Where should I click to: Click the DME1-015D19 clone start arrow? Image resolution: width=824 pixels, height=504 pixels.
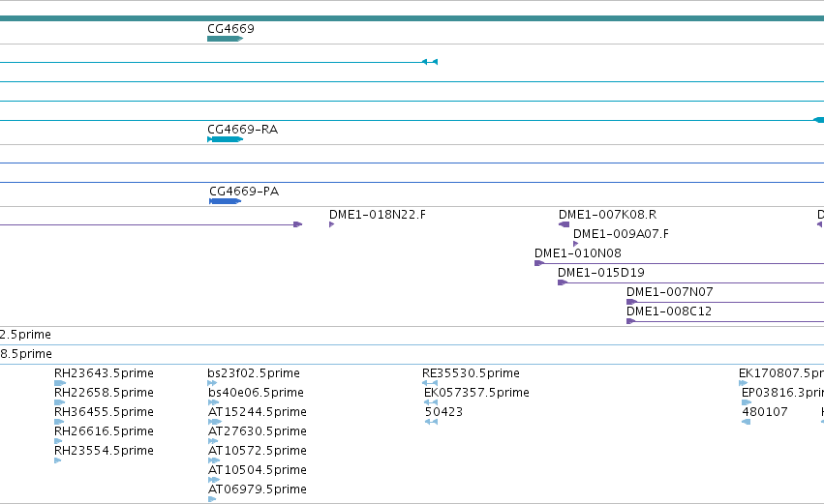tap(563, 283)
